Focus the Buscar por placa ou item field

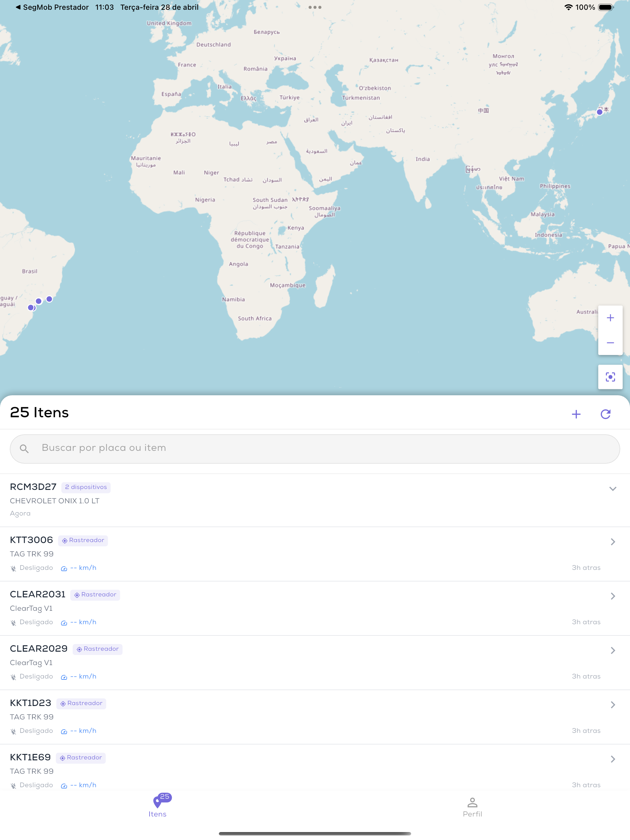315,449
